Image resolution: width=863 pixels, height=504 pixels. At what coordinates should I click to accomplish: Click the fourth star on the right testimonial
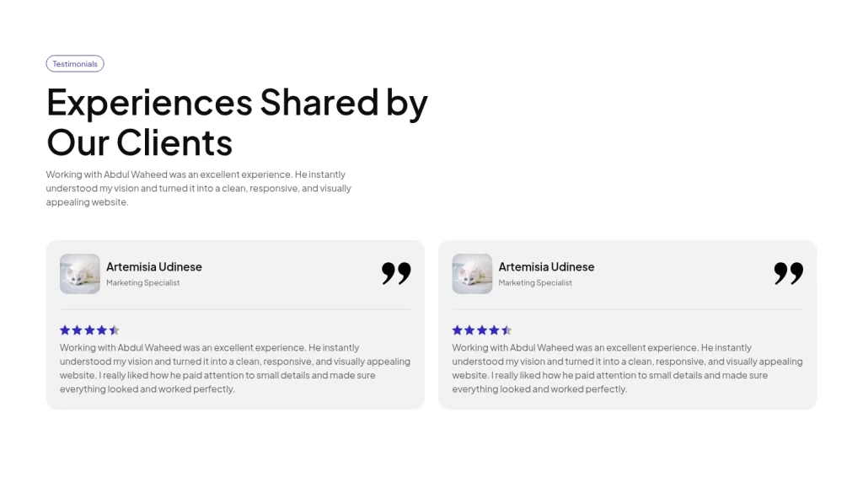494,330
